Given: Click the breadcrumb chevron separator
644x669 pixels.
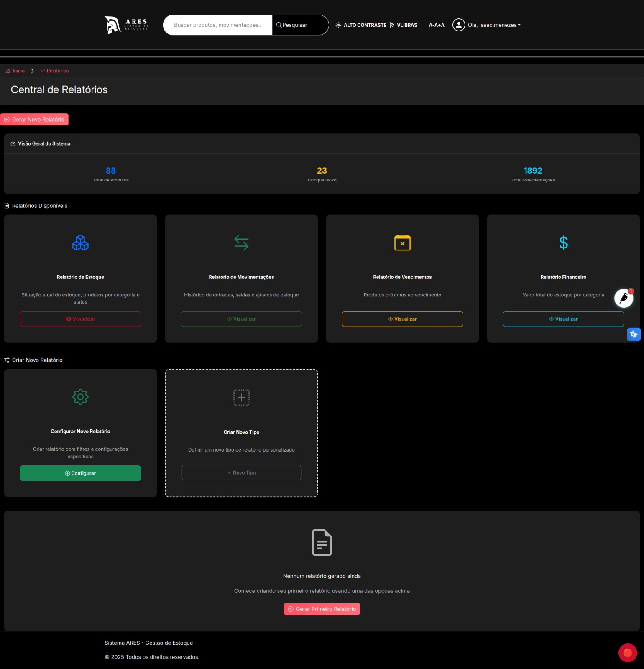Looking at the screenshot, I should (x=33, y=71).
